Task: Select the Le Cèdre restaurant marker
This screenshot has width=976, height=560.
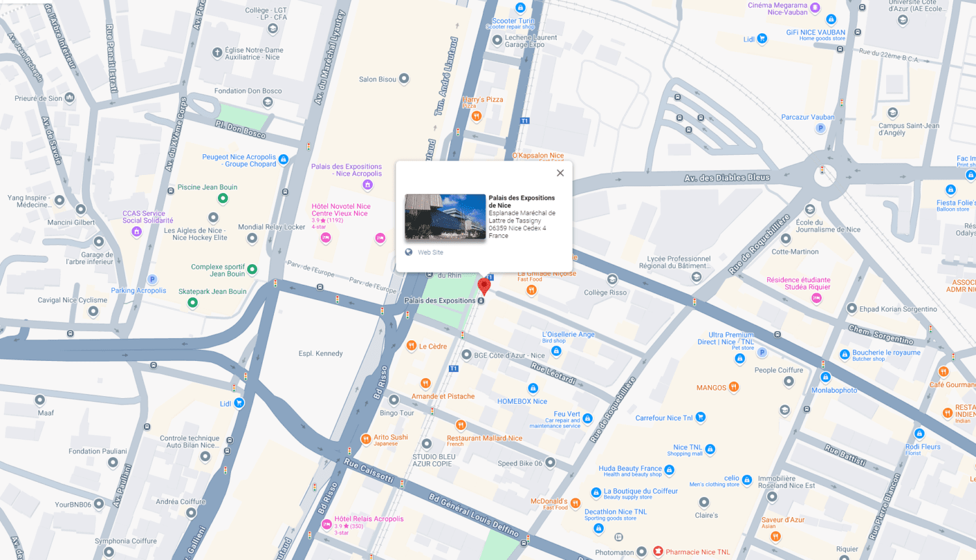Action: (411, 346)
